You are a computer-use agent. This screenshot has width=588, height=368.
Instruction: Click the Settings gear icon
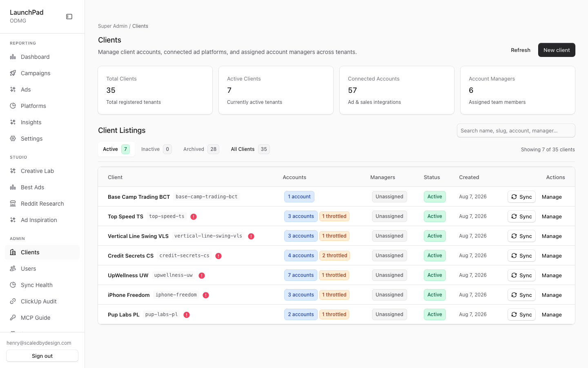point(13,139)
